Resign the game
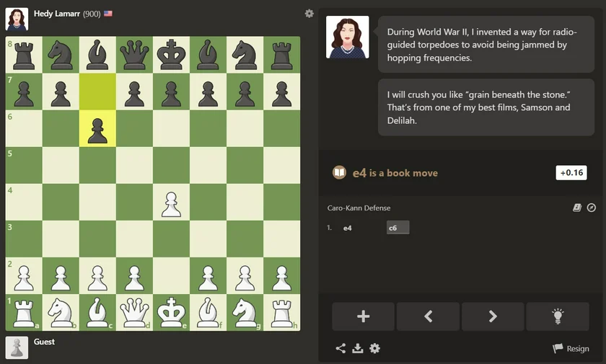 [x=571, y=349]
